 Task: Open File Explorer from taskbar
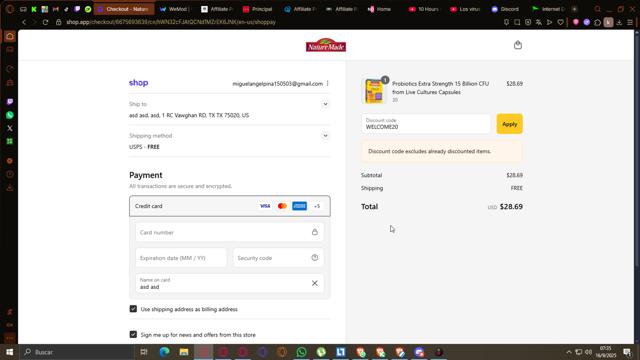pyautogui.click(x=184, y=352)
